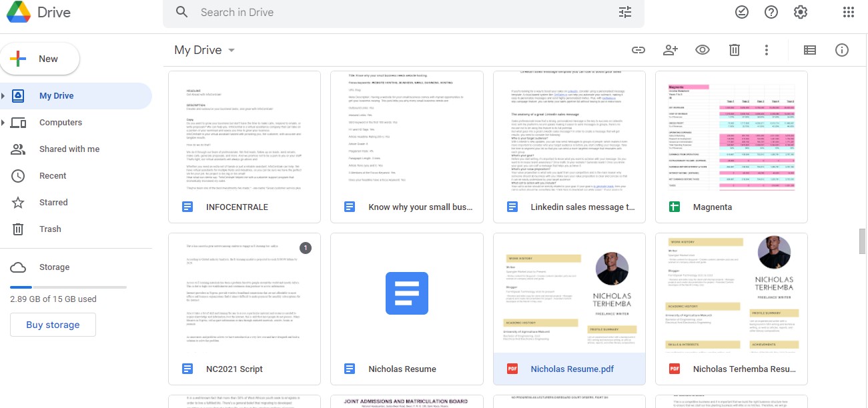Screen dimensions: 868x408
Task: Open Google Tasks completed icon near top right
Action: pyautogui.click(x=741, y=11)
